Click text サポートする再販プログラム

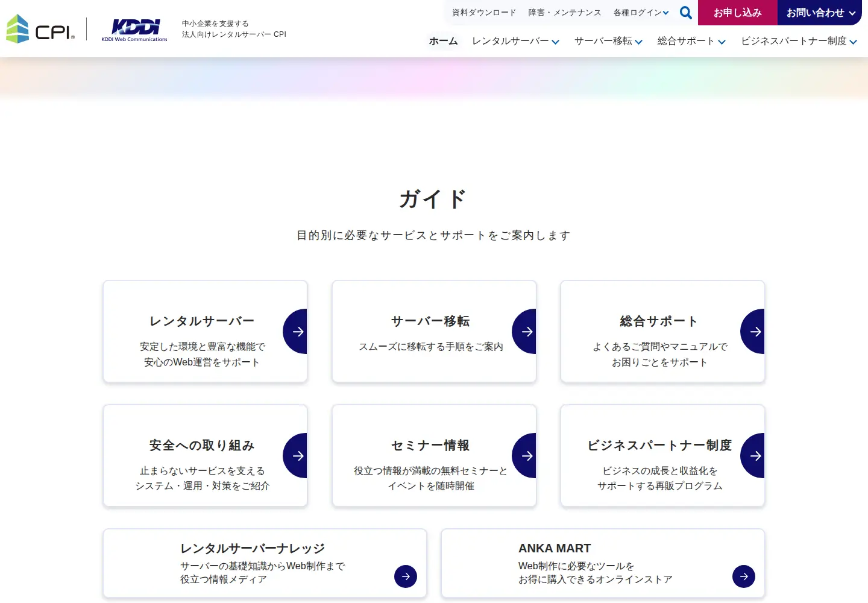point(659,486)
